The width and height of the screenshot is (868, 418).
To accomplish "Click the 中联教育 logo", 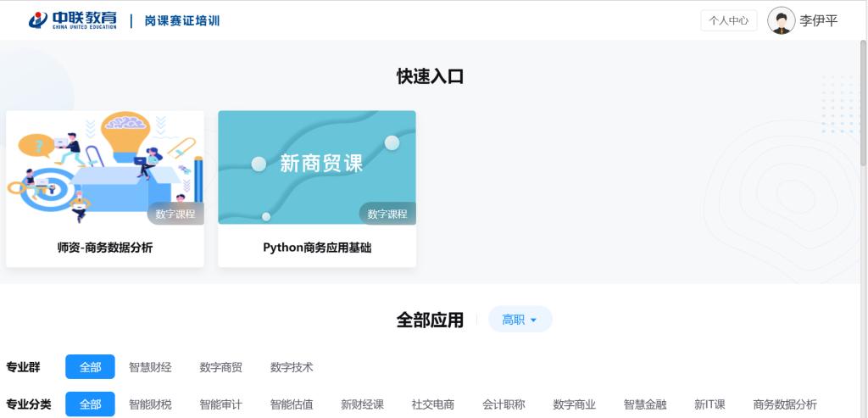I will click(x=73, y=20).
